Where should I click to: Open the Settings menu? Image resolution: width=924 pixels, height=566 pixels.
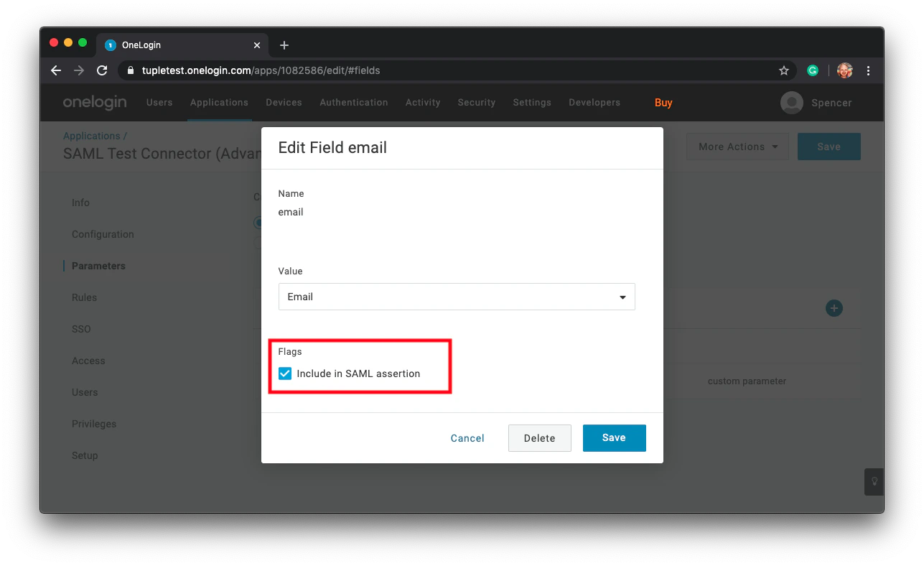(532, 103)
